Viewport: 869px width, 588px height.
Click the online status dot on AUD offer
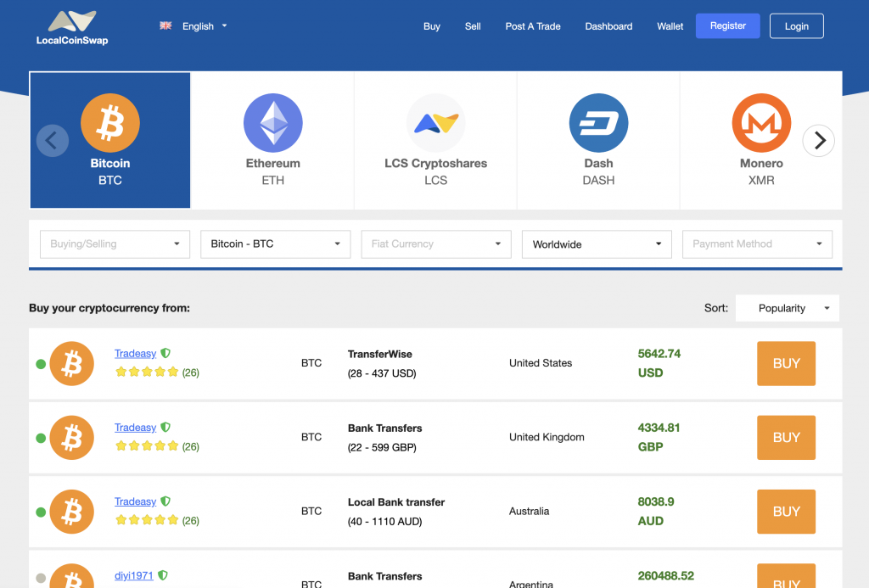pyautogui.click(x=41, y=512)
